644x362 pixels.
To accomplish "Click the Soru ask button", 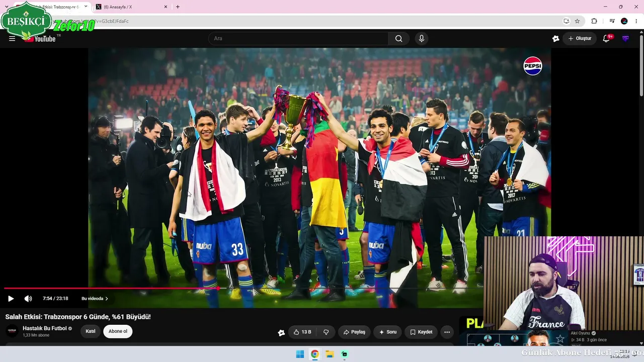I will click(387, 332).
